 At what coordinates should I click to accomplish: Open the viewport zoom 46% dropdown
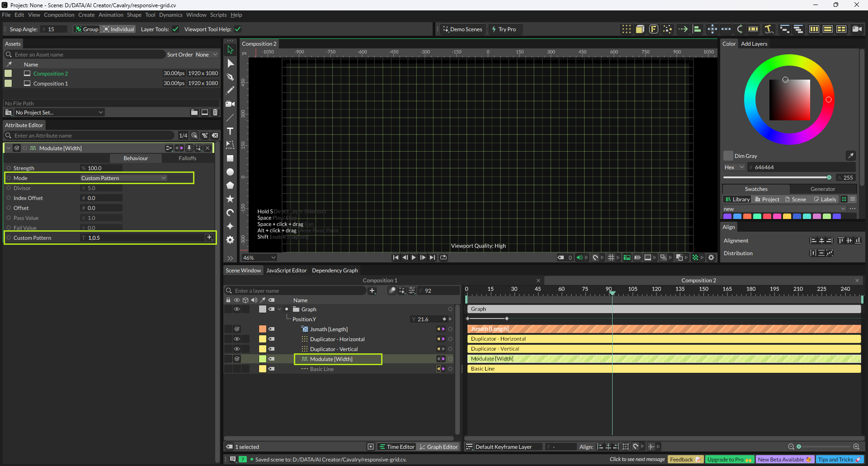[259, 257]
